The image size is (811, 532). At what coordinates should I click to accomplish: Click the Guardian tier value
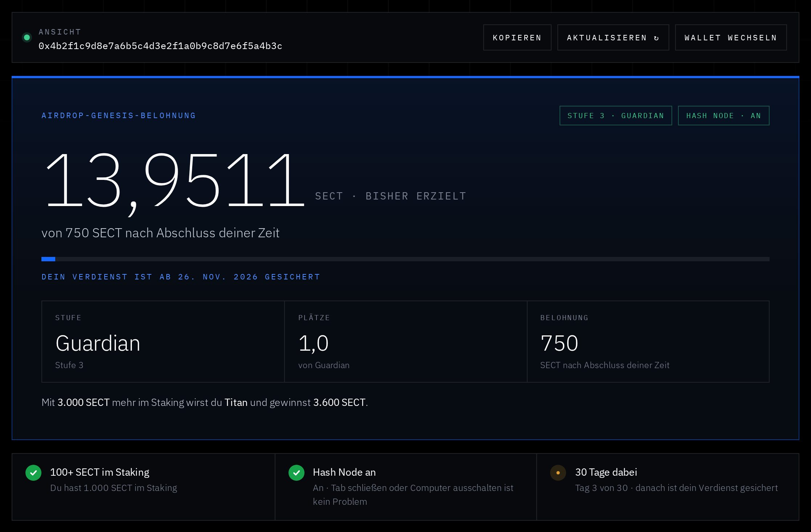pos(98,343)
